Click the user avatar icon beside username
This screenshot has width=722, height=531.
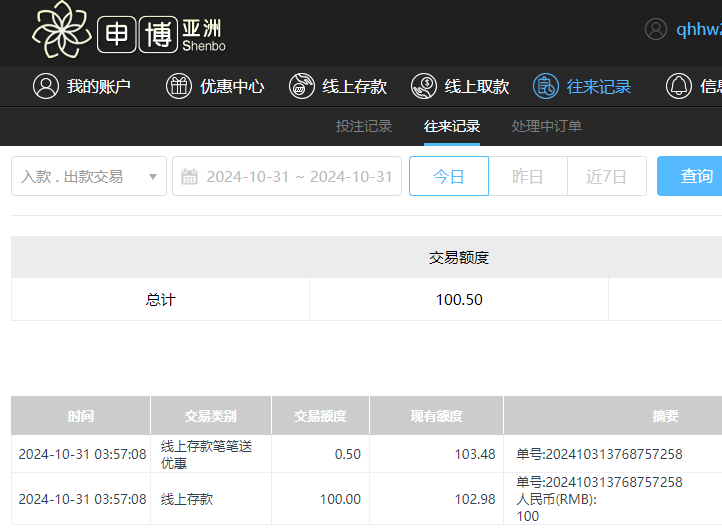point(656,29)
